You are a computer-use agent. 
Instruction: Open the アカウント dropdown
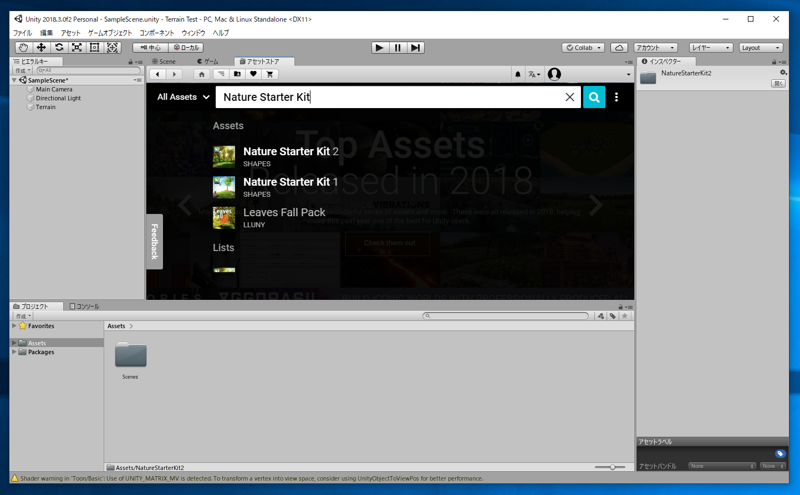(x=655, y=47)
